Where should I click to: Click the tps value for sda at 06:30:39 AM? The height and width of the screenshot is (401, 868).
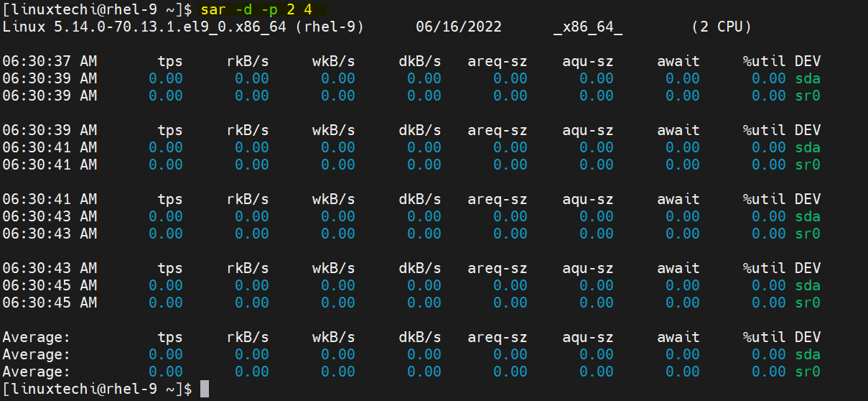[166, 78]
